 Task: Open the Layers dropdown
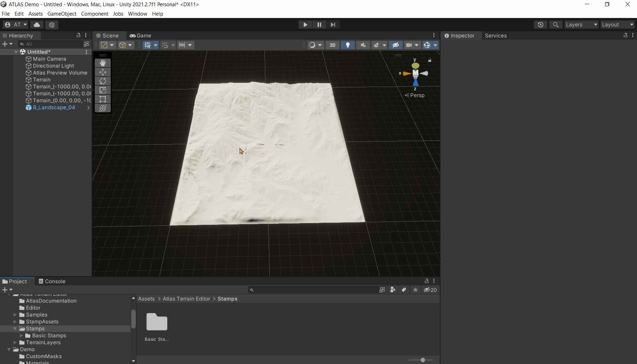pos(581,25)
